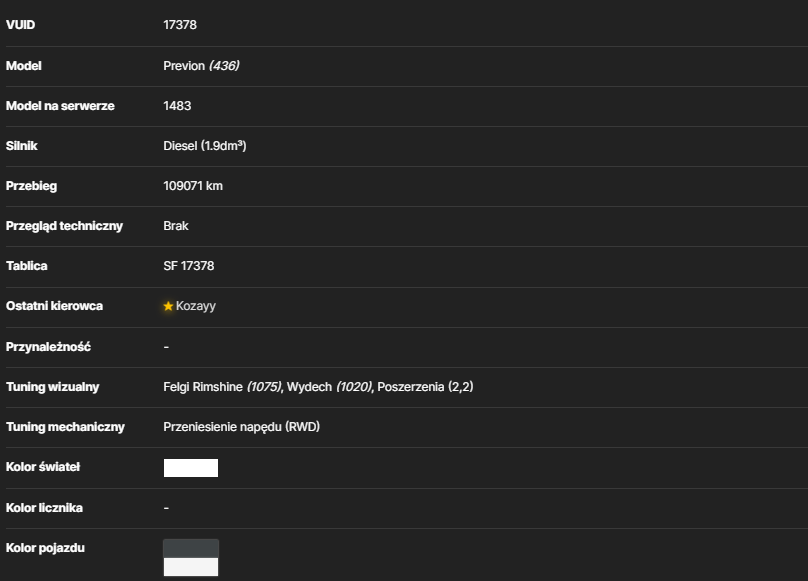Click the Brak technical inspection value

tap(176, 226)
